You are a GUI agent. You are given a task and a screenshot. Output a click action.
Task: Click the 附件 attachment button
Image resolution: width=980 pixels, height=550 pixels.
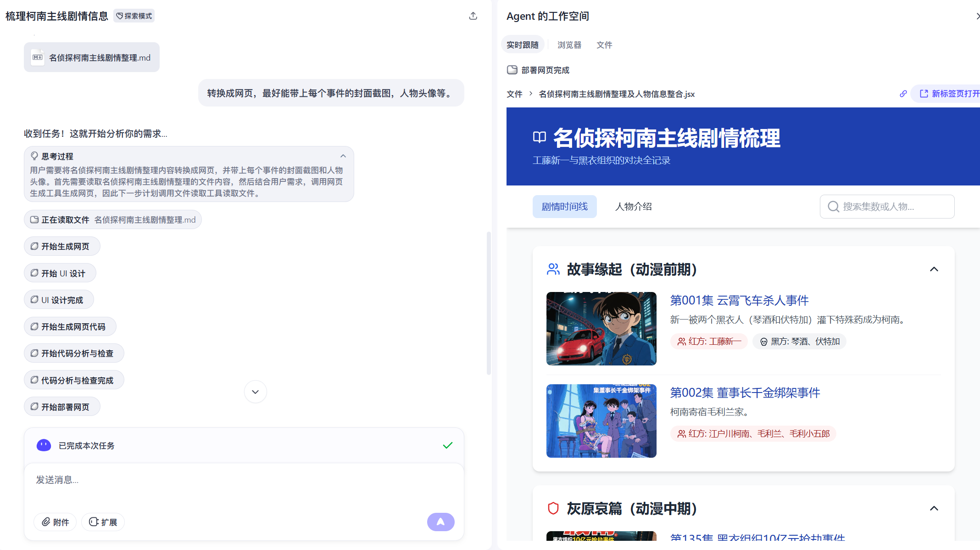(x=55, y=522)
